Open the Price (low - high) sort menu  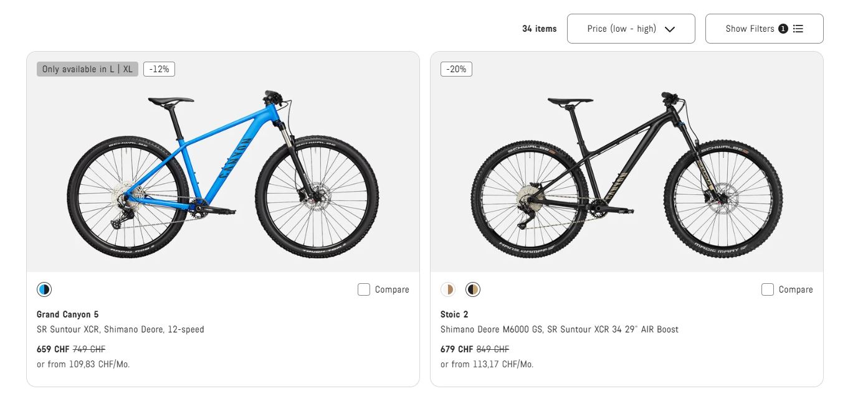pos(621,29)
